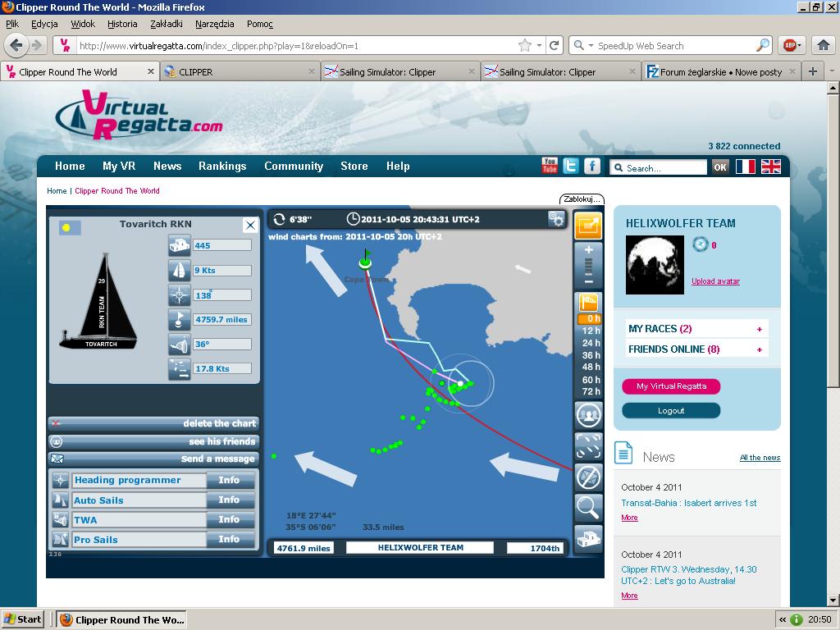
Task: Expand the FRIENDS ONLINE section
Action: [759, 349]
